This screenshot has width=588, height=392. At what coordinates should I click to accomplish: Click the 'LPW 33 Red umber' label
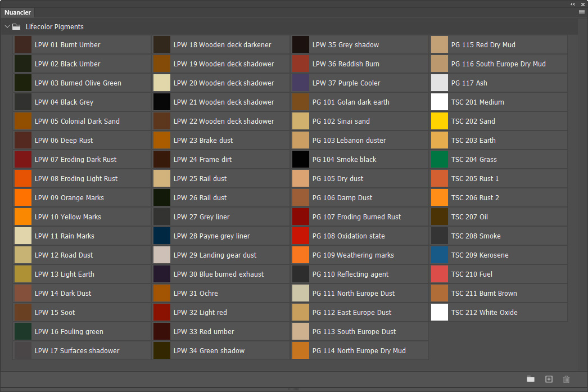203,332
